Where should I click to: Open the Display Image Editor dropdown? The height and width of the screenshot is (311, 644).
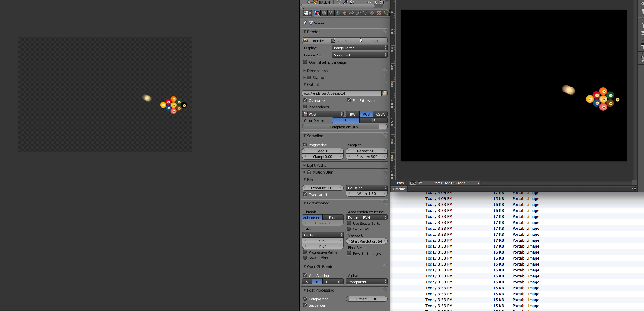[360, 48]
